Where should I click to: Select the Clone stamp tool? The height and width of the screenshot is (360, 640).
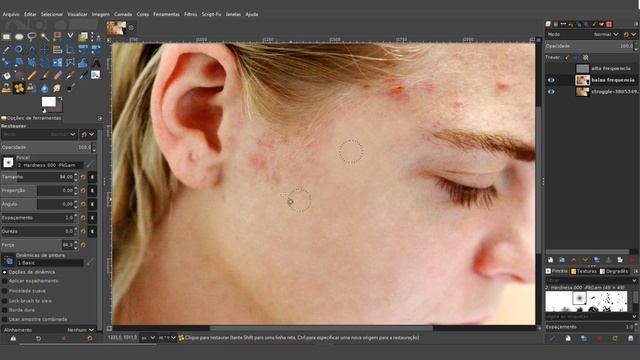6,88
